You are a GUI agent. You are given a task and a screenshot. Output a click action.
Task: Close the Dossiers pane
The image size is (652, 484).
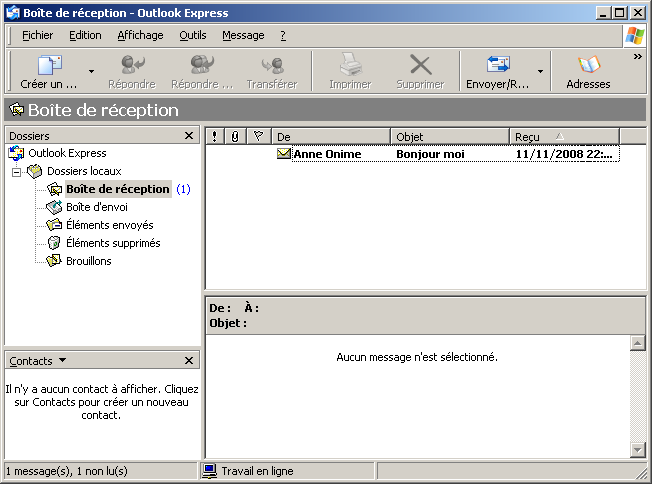click(x=189, y=136)
